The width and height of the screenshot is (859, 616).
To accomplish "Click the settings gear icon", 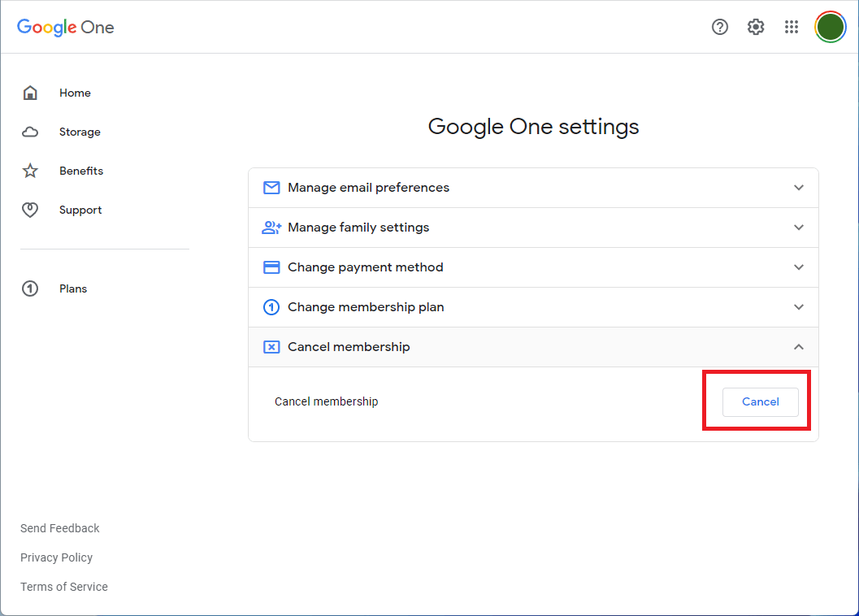I will (756, 26).
